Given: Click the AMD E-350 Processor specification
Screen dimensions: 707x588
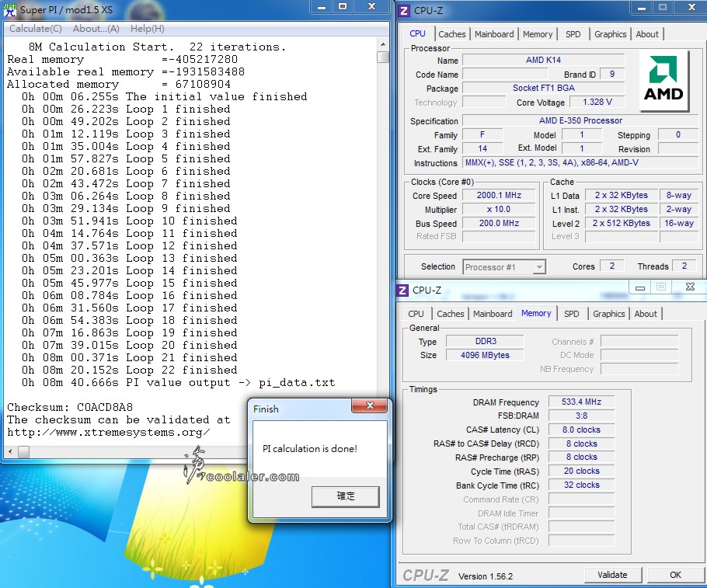Looking at the screenshot, I should [x=581, y=121].
